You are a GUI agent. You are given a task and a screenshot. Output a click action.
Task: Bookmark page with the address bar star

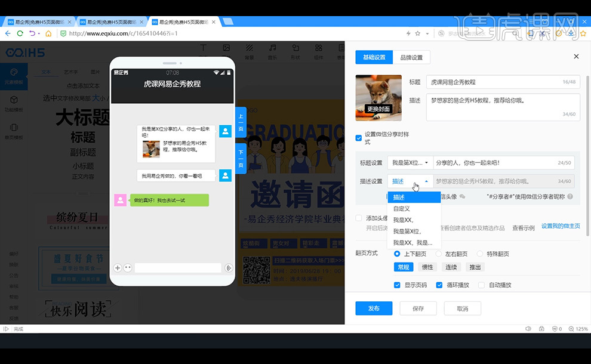418,33
